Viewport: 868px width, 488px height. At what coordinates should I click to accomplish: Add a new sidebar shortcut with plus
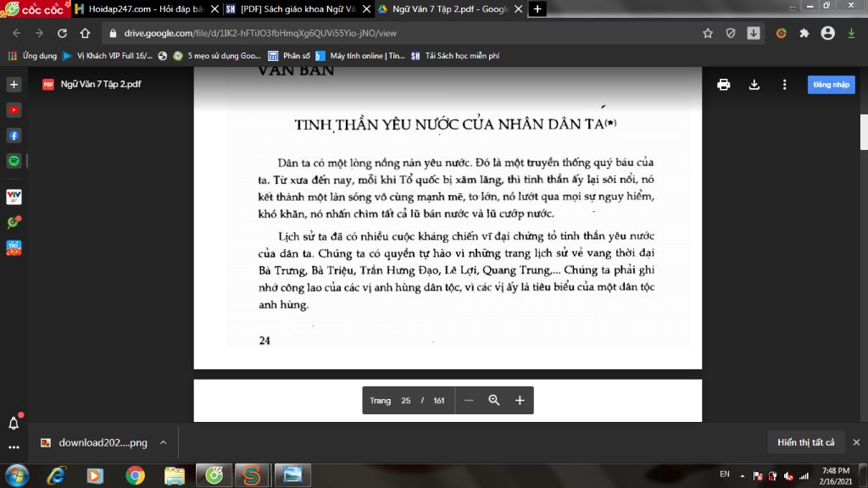tap(14, 85)
